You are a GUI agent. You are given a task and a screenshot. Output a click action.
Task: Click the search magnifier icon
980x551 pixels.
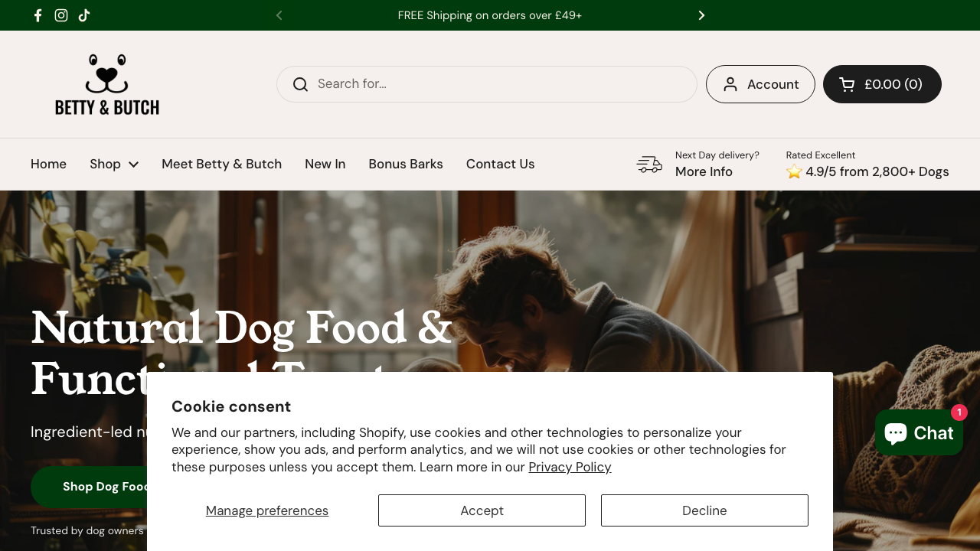(x=300, y=84)
